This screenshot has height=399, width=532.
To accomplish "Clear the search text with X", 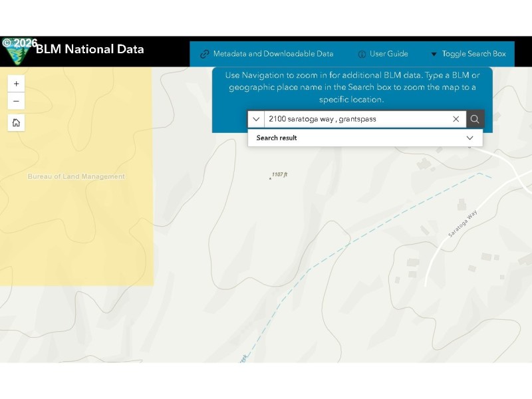I will click(x=456, y=119).
